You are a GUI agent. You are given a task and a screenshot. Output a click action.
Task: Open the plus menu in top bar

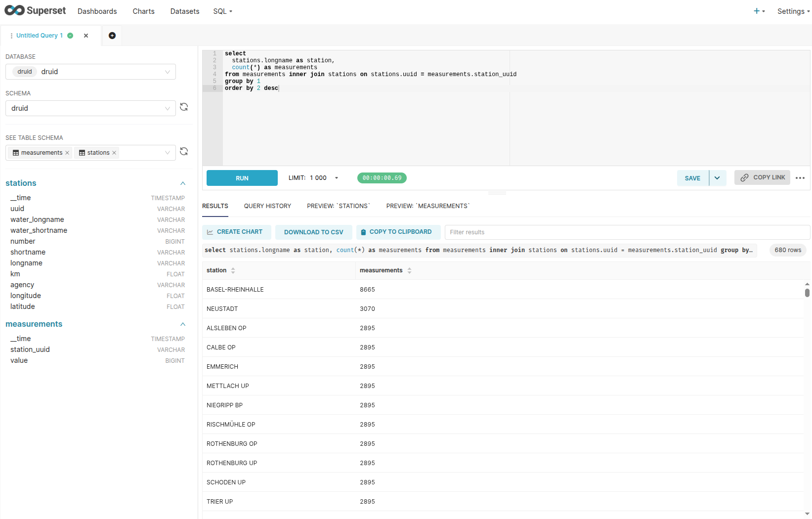pos(759,11)
